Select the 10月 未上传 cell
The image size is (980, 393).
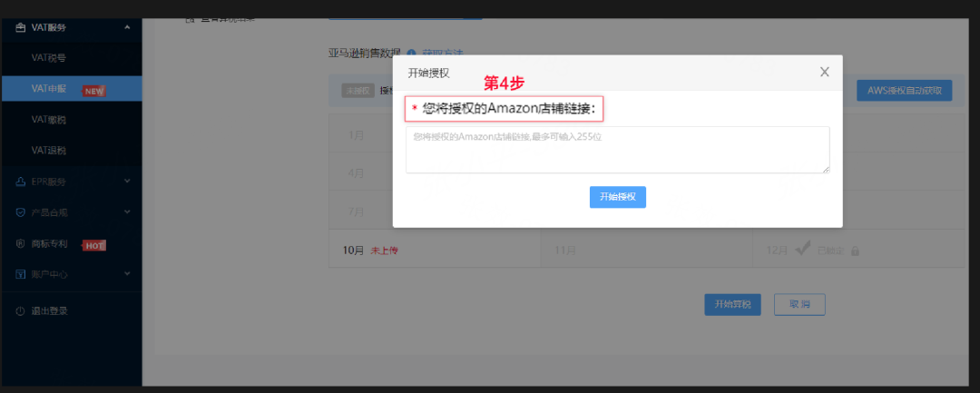pos(435,250)
